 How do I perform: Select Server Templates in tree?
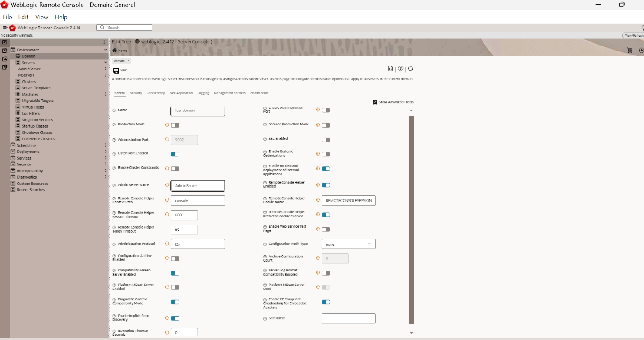click(x=37, y=88)
